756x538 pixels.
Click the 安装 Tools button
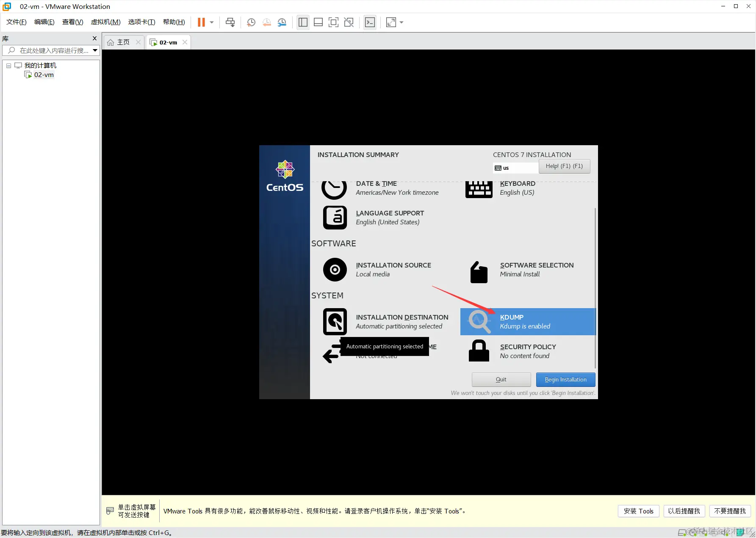coord(638,511)
